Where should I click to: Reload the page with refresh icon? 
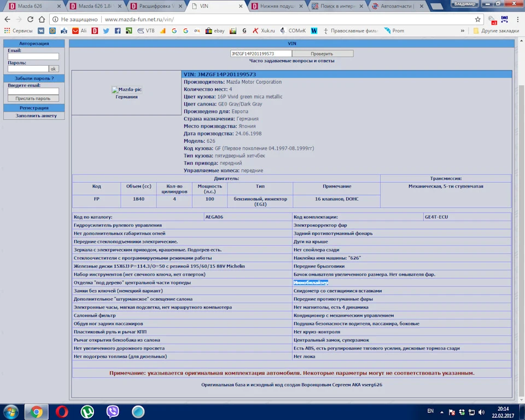(30, 20)
